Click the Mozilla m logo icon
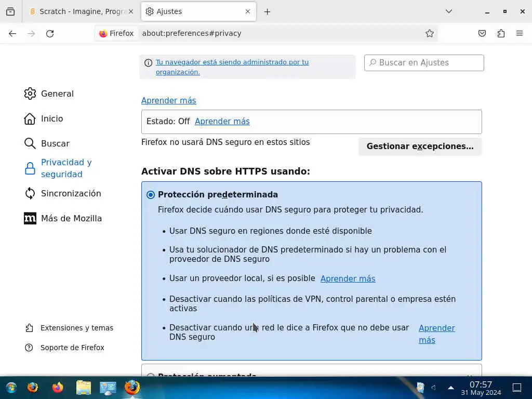 click(x=30, y=219)
